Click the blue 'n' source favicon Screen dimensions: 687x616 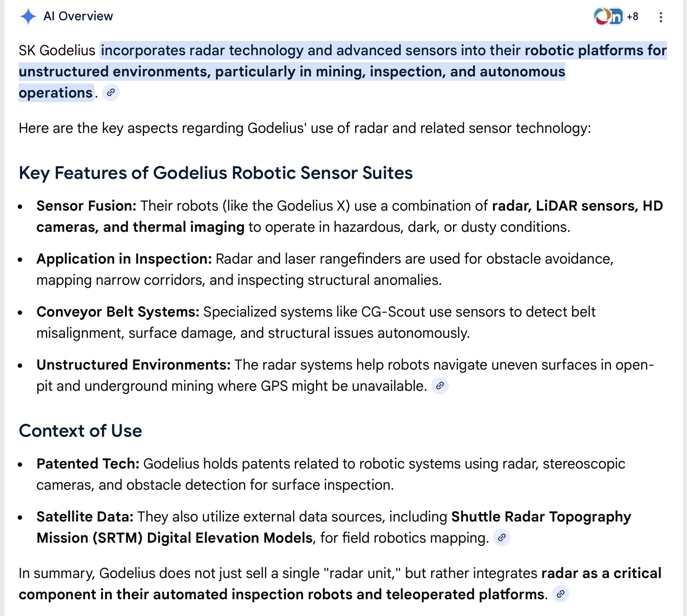pyautogui.click(x=616, y=17)
